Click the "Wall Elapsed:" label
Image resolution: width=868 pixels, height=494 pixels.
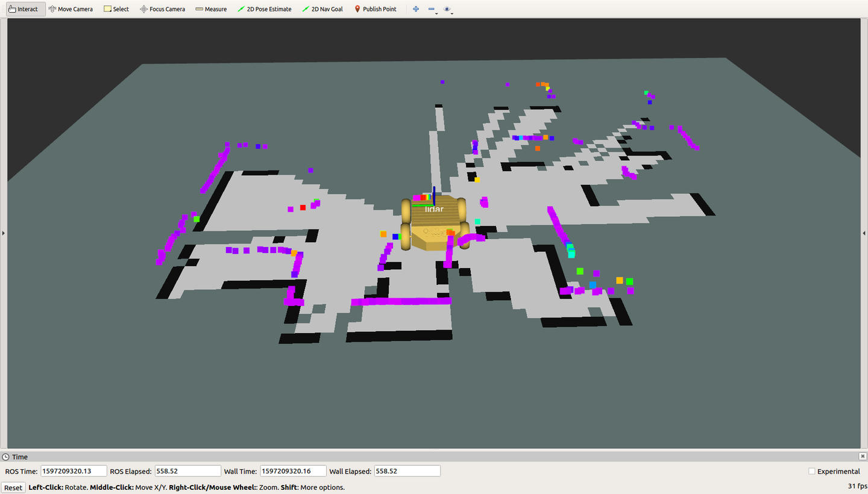(350, 471)
